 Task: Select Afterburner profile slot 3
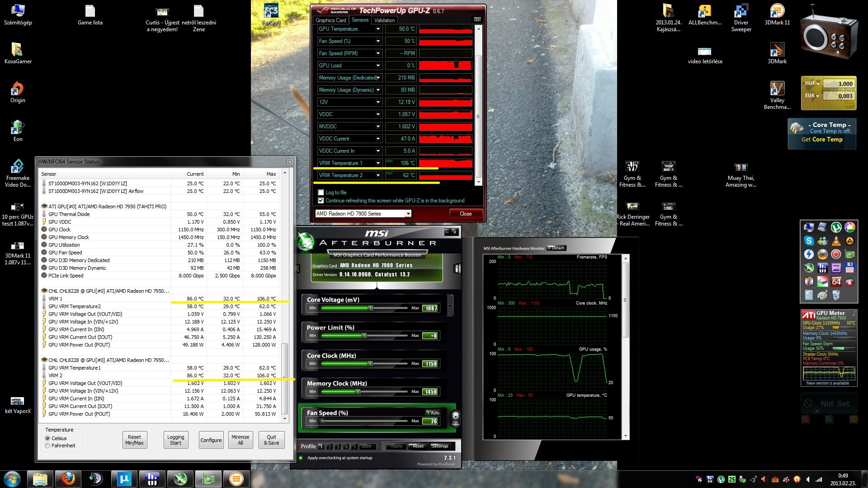338,446
